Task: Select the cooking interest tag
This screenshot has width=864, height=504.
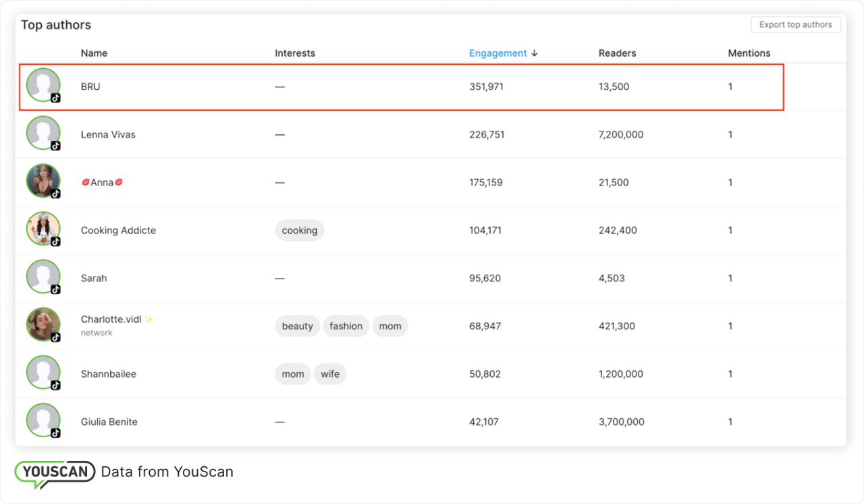Action: [x=300, y=230]
